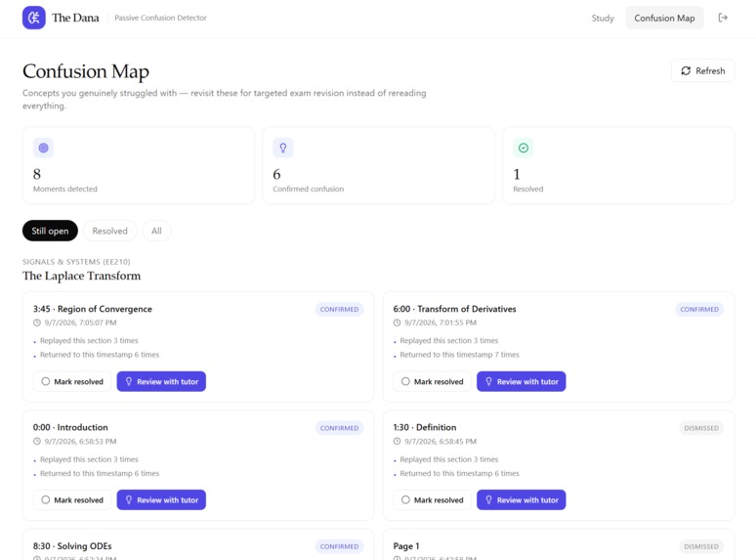Click the '1' resolved count
Viewport: 756px width, 560px height.
point(517,174)
